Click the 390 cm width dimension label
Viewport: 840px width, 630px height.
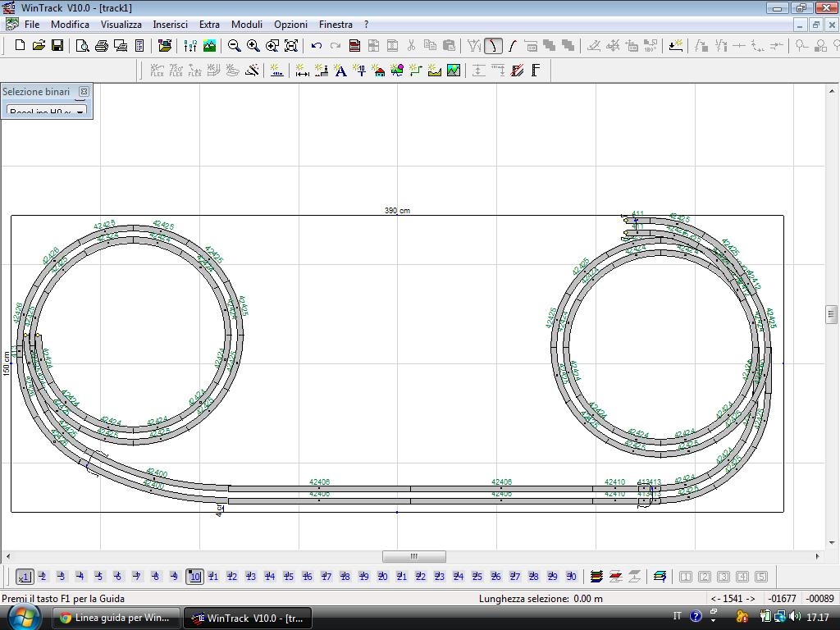point(397,211)
